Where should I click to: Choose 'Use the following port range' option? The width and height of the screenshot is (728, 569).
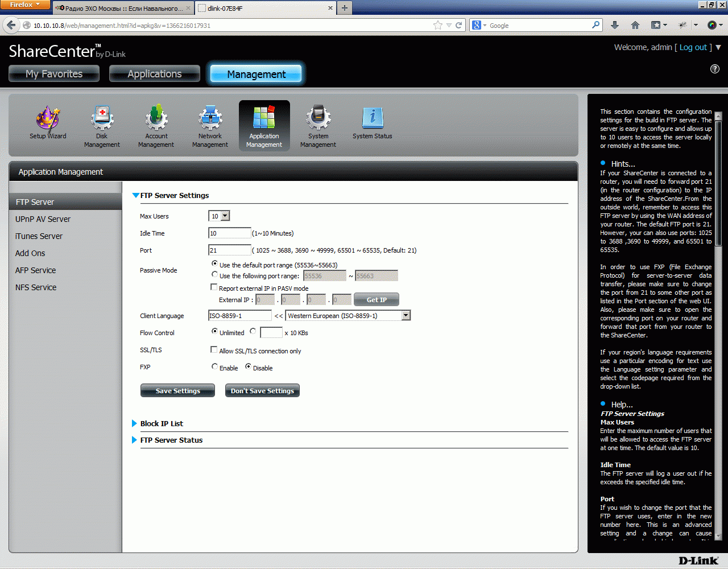tap(214, 275)
